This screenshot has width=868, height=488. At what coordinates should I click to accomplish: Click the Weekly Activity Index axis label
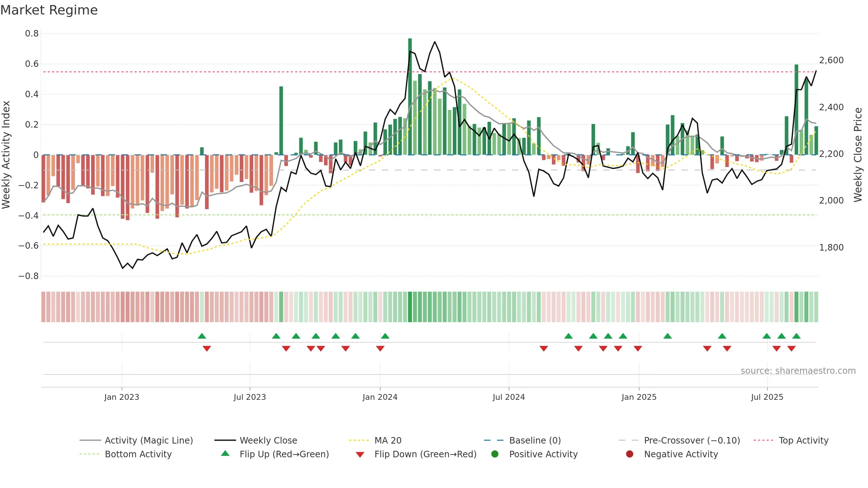tap(6, 155)
